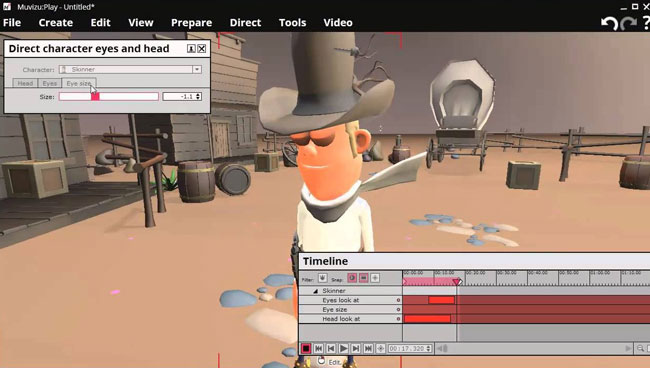Select the Head tab
Viewport: 650px width, 368px height.
(x=25, y=83)
